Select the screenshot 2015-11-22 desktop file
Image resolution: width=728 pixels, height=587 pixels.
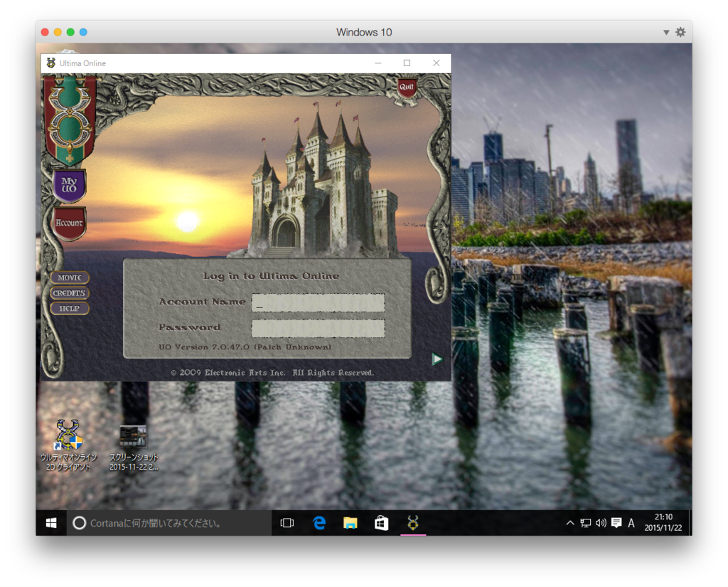[133, 448]
